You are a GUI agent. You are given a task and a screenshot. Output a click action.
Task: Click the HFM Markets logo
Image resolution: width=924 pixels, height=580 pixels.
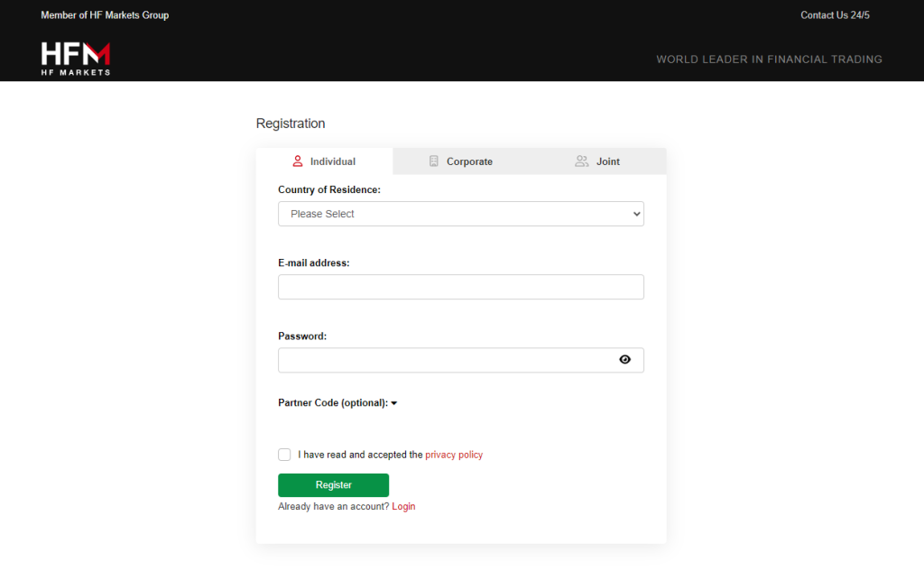click(x=76, y=59)
